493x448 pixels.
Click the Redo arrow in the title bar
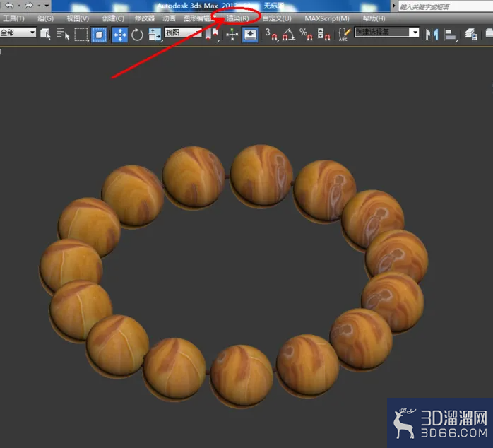click(x=29, y=6)
